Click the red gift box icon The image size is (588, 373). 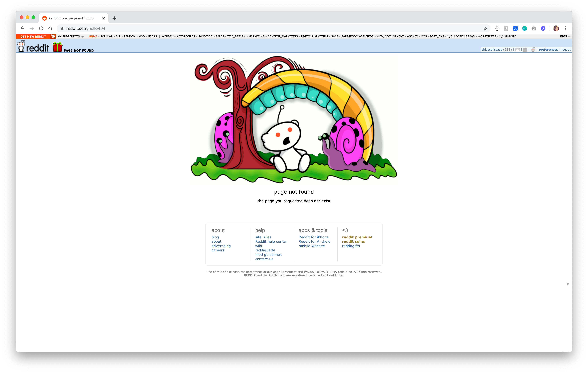(57, 47)
